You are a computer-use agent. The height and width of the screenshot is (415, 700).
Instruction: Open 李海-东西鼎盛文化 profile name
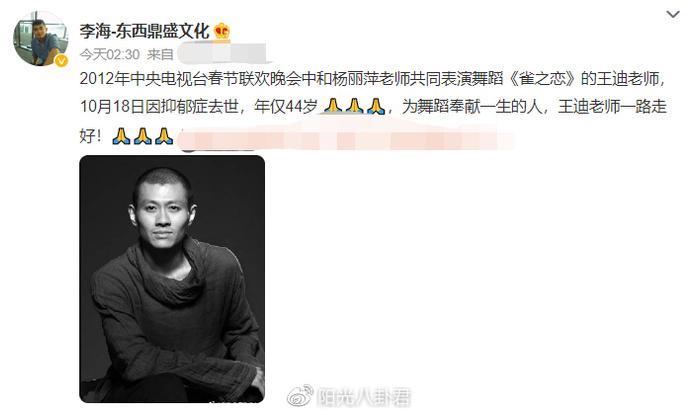click(144, 31)
